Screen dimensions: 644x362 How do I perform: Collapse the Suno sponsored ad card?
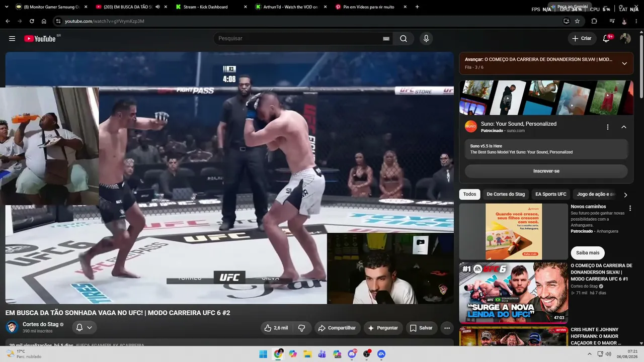[624, 127]
